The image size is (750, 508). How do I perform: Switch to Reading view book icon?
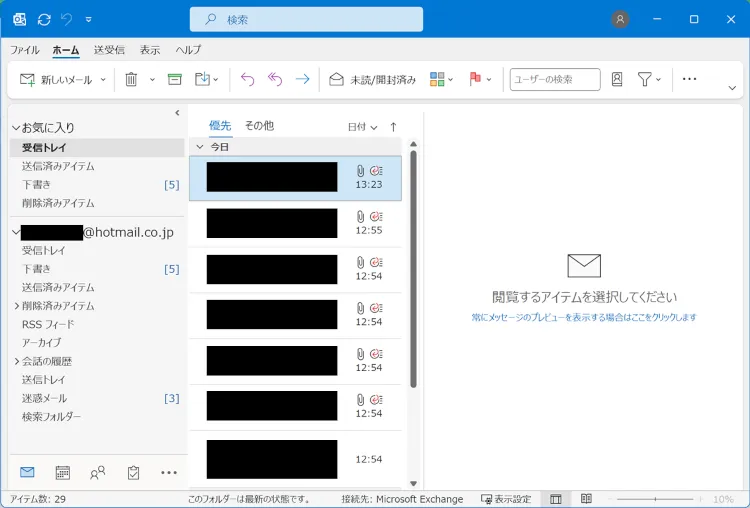586,499
